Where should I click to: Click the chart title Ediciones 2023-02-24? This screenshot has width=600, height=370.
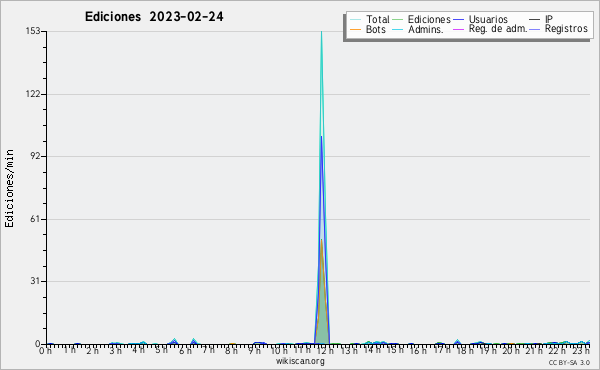pyautogui.click(x=154, y=17)
